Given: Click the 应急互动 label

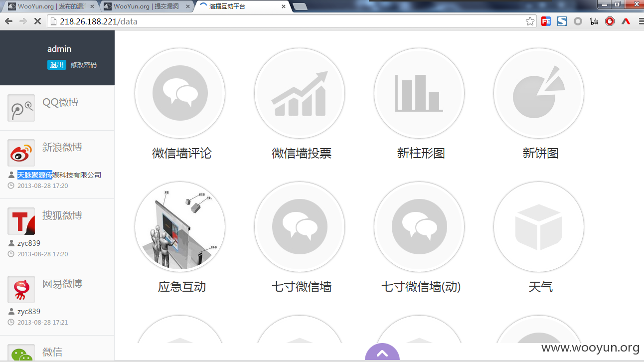Looking at the screenshot, I should [x=182, y=287].
